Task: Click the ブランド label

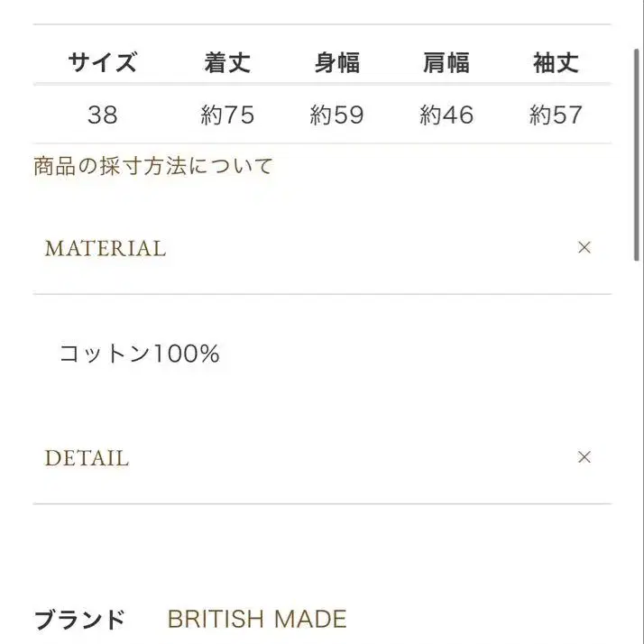Action: tap(79, 621)
